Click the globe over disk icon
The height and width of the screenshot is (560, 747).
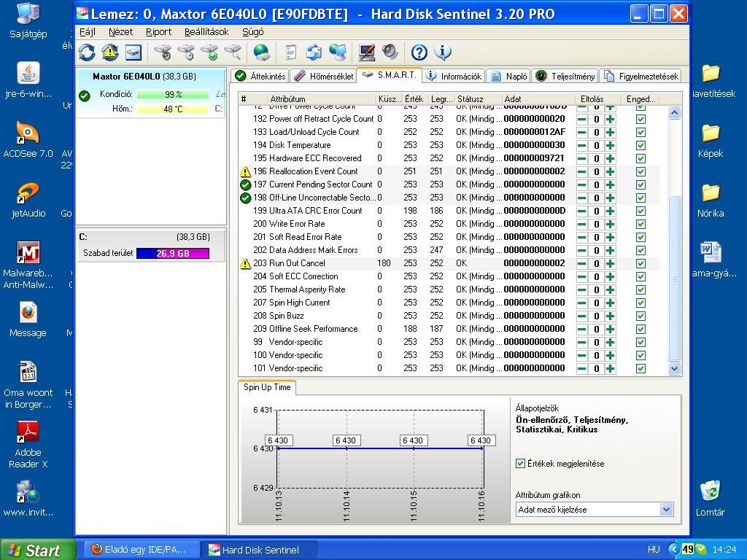point(262,52)
